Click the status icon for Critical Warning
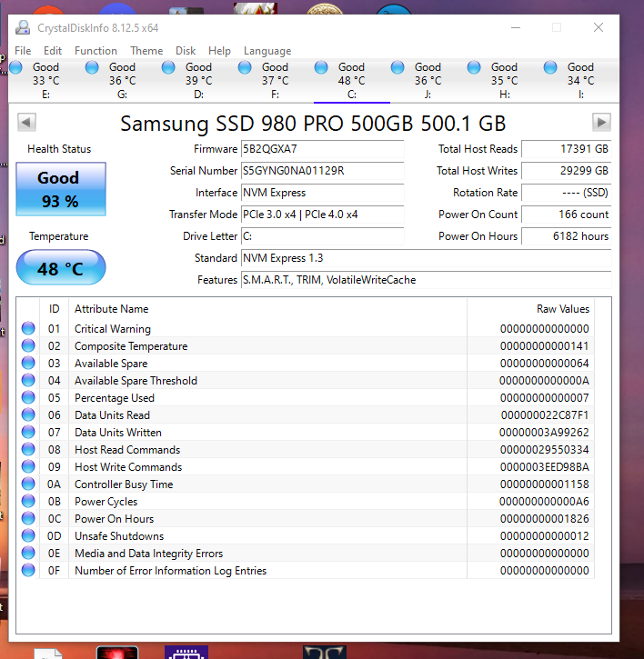Viewport: 644px width, 659px height. click(x=28, y=328)
